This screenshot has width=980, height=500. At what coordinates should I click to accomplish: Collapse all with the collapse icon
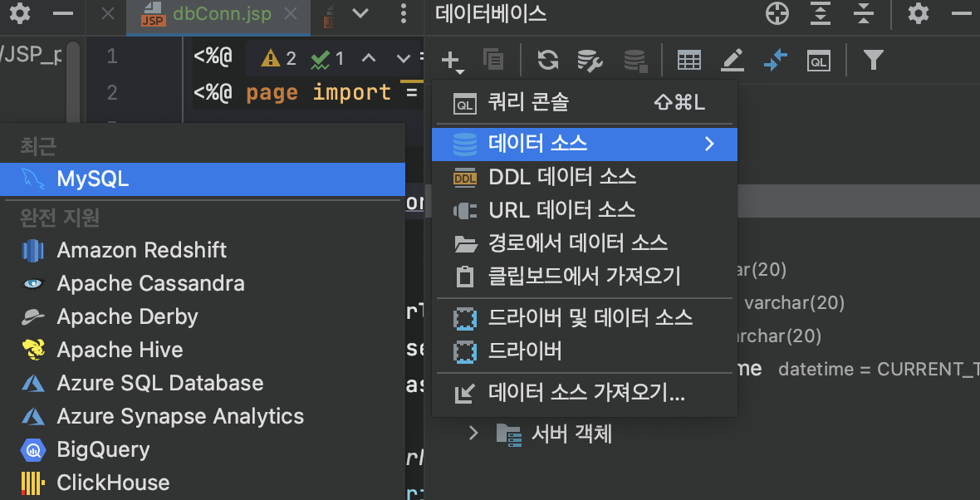click(864, 13)
